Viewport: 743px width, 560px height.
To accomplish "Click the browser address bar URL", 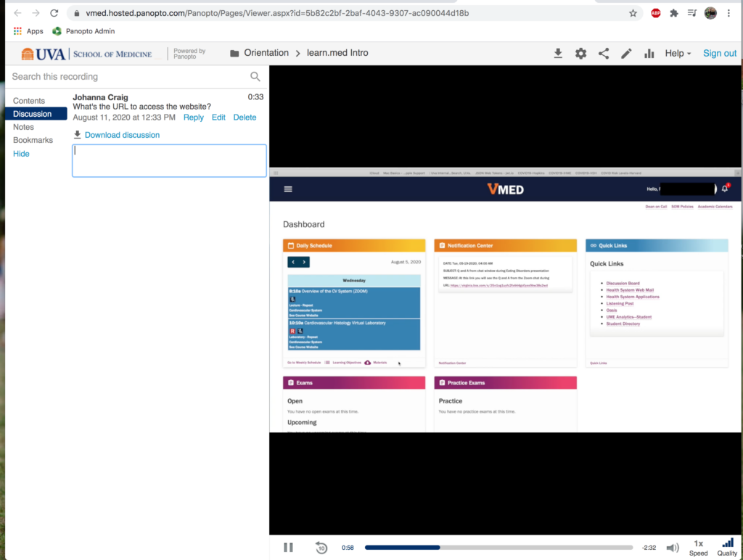I will pyautogui.click(x=277, y=13).
